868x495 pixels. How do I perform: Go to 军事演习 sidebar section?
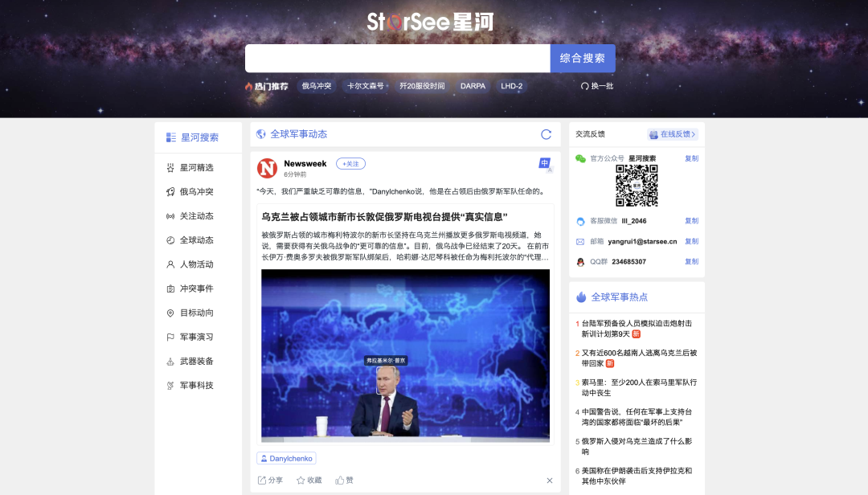click(x=196, y=337)
